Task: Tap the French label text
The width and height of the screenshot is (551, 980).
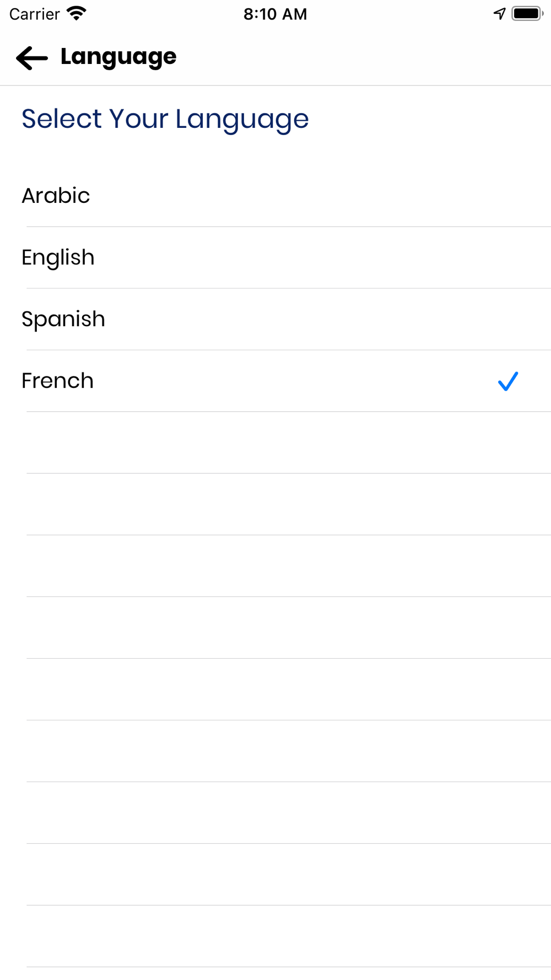Action: [x=57, y=381]
